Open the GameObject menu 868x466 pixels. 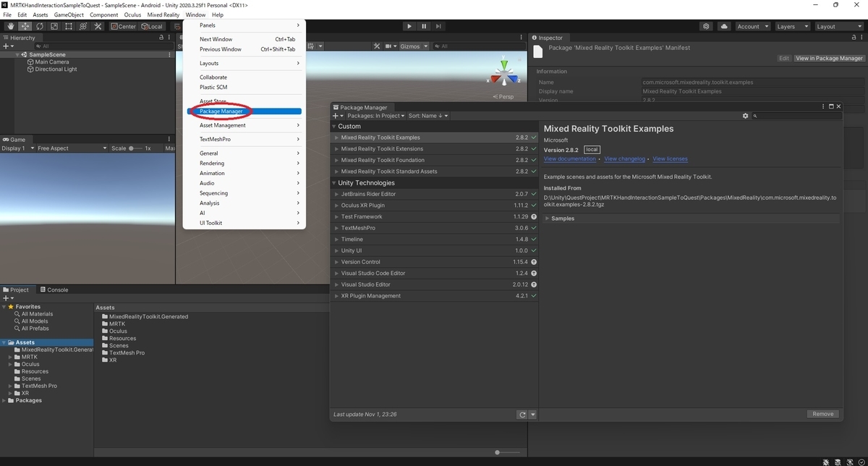tap(69, 14)
